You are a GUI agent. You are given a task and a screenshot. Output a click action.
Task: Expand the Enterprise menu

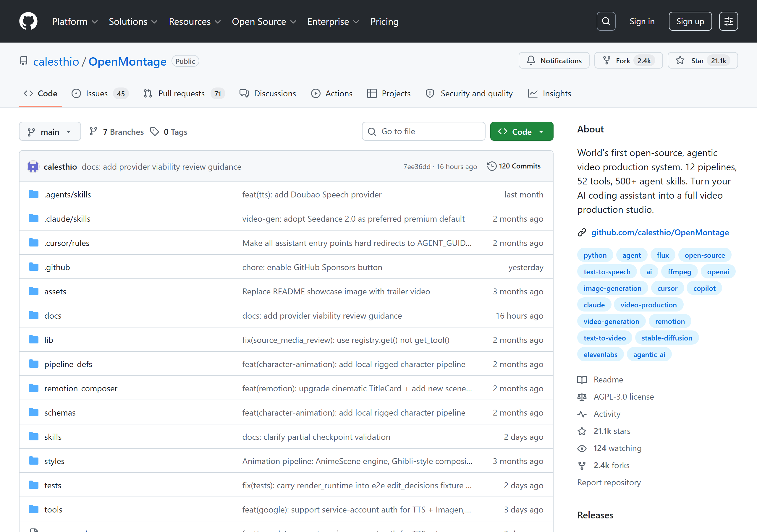tap(333, 21)
